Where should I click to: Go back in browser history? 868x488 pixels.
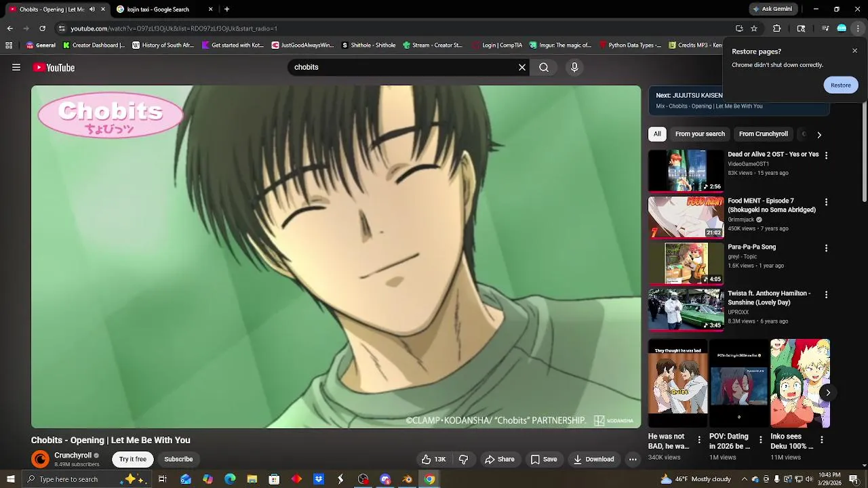(x=9, y=28)
